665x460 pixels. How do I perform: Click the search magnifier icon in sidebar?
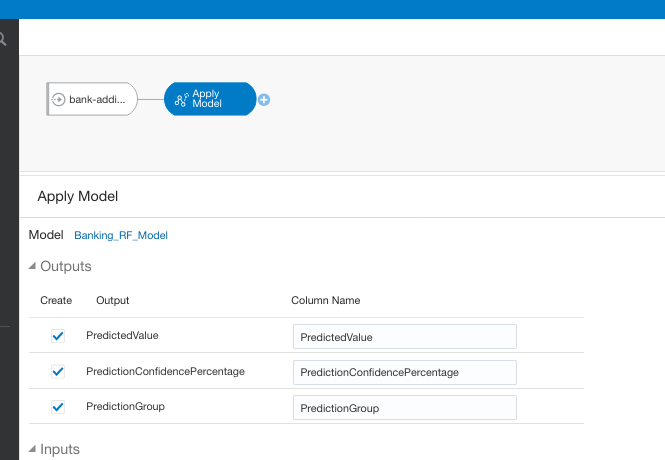[x=4, y=40]
